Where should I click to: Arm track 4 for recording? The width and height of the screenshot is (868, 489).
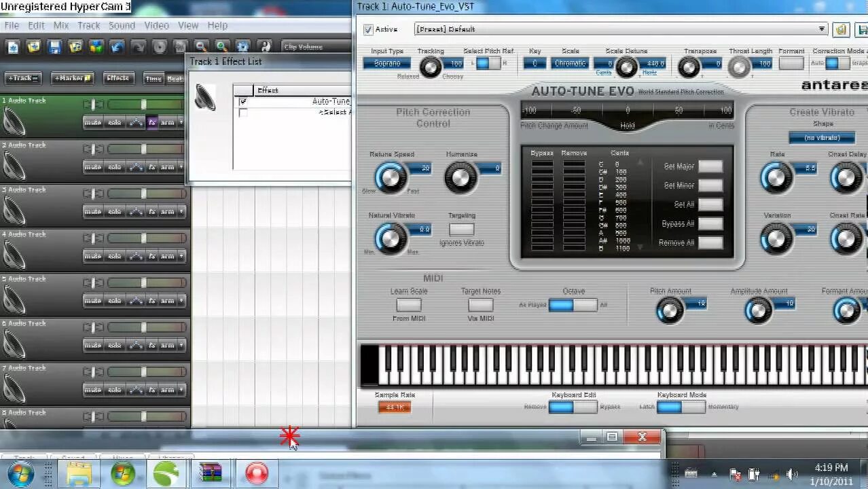(x=167, y=256)
